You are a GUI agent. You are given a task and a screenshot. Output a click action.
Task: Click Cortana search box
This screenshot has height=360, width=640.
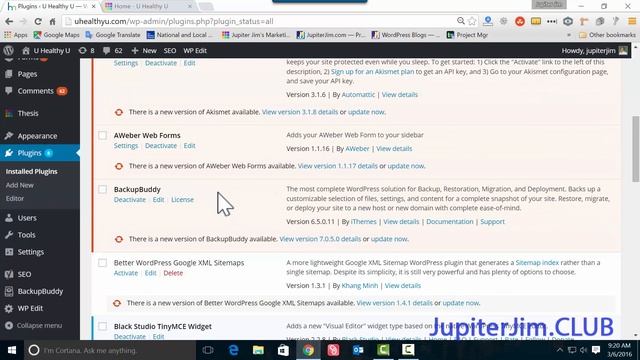110,350
